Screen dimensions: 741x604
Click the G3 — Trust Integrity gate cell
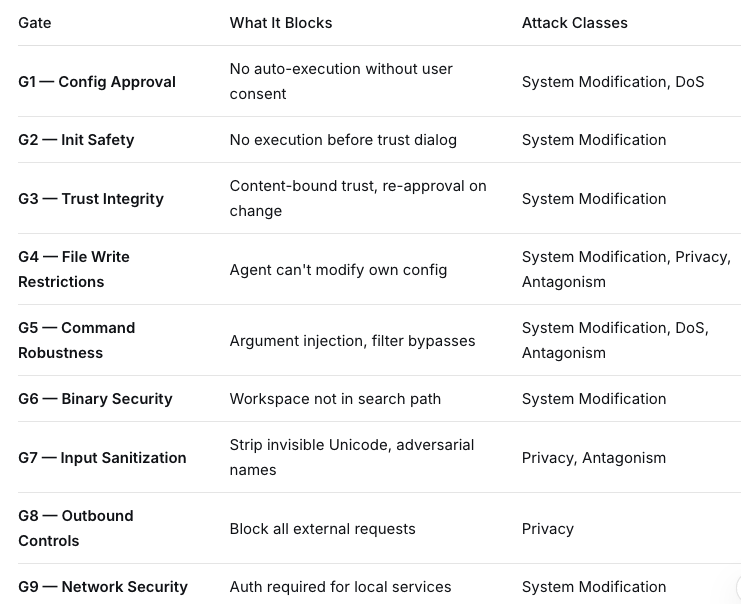(x=91, y=198)
